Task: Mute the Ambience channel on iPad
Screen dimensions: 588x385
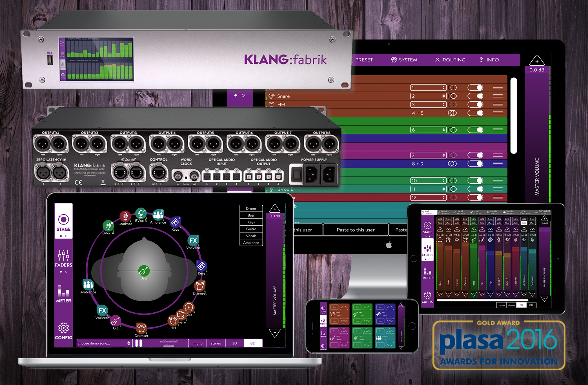Action: point(524,223)
